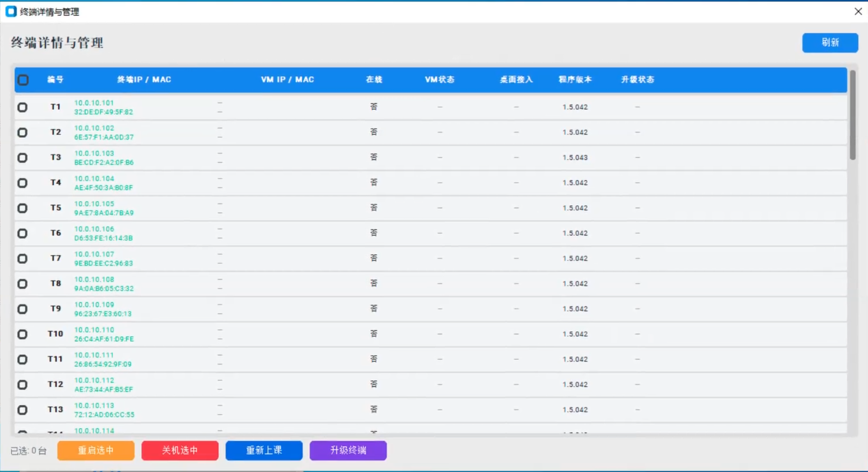This screenshot has height=472, width=868.
Task: Tick terminal T8 checkbox
Action: pos(23,284)
